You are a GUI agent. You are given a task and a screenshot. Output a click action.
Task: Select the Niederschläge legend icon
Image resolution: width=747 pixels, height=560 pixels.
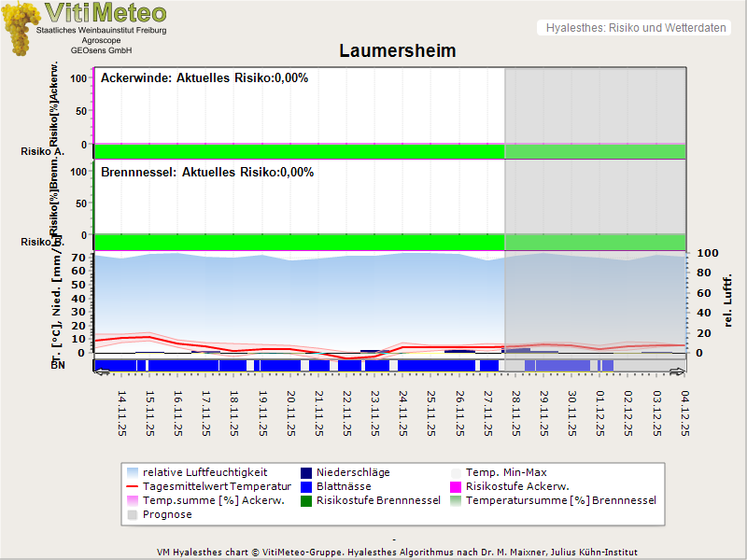[x=308, y=472]
